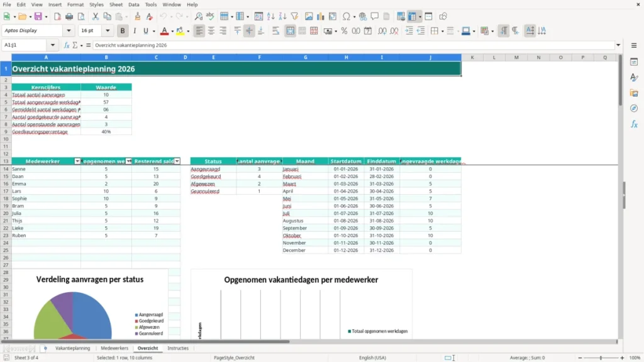The width and height of the screenshot is (644, 362).
Task: Open the sidebar Styles panel
Action: 634,77
